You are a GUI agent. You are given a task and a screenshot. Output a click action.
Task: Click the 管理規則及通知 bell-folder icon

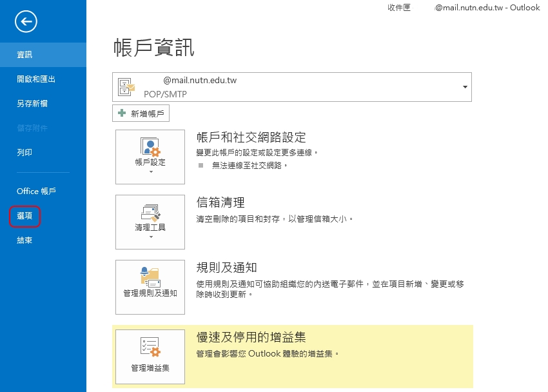tap(150, 277)
